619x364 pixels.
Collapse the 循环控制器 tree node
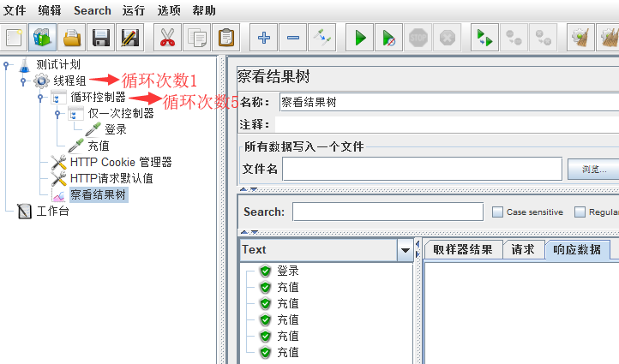click(x=40, y=98)
